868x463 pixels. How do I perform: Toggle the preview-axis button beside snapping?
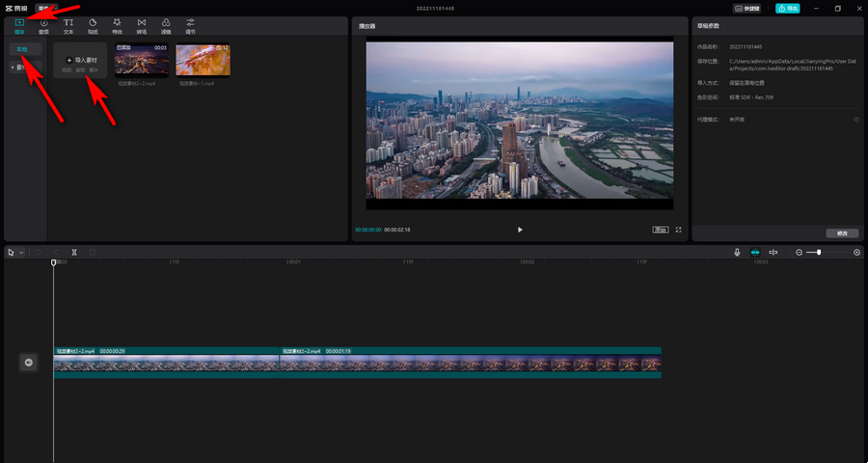(x=773, y=252)
